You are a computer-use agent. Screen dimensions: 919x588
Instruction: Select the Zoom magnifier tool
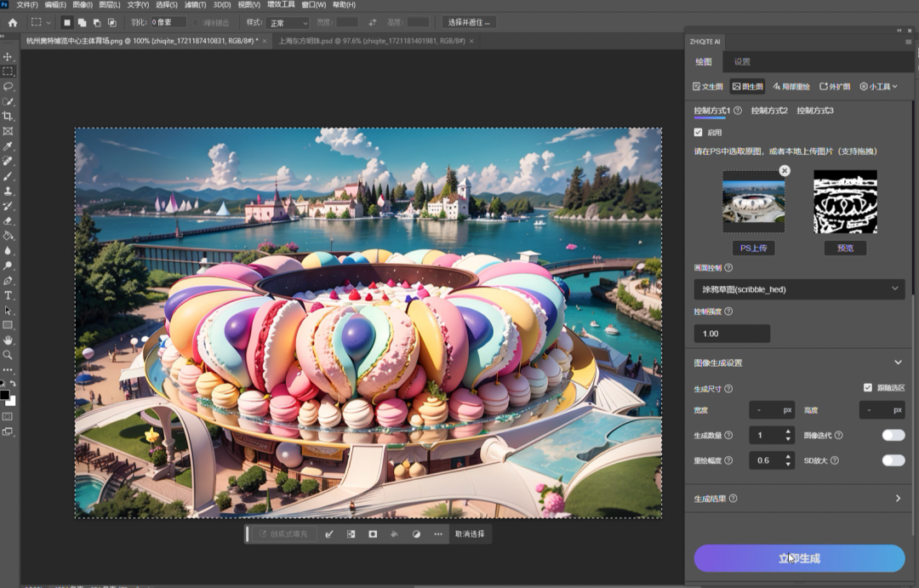pyautogui.click(x=8, y=355)
